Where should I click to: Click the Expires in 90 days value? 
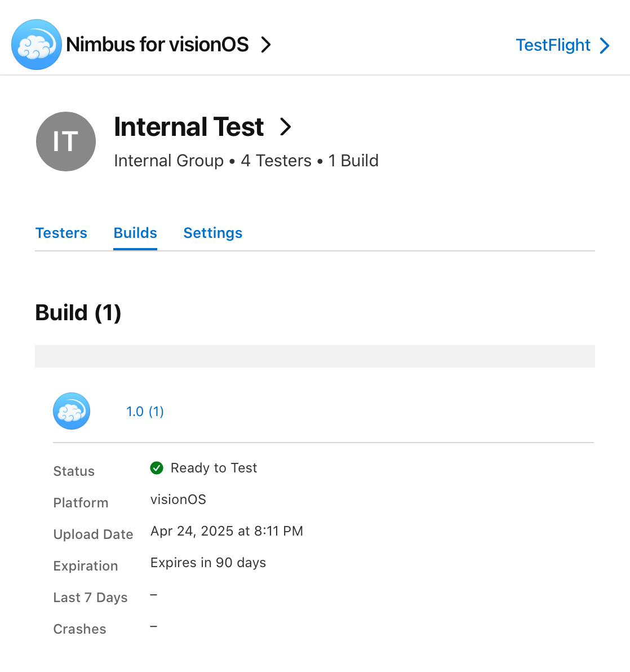(x=208, y=563)
